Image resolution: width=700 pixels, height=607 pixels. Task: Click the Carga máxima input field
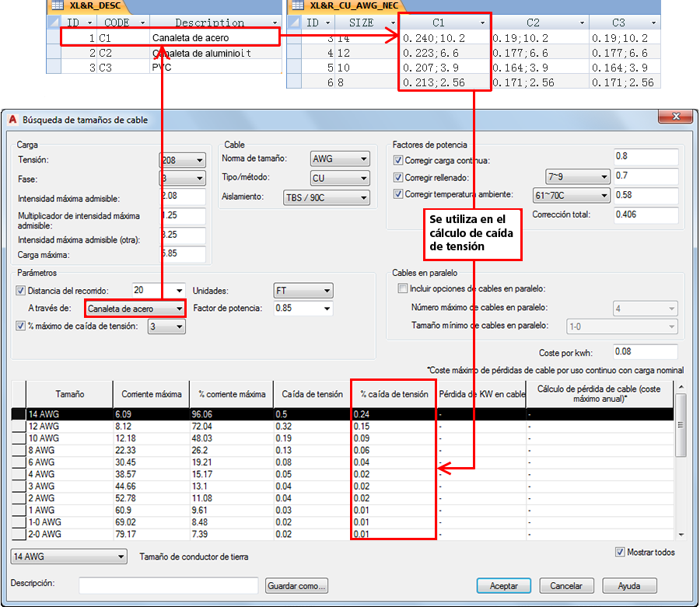click(x=183, y=254)
